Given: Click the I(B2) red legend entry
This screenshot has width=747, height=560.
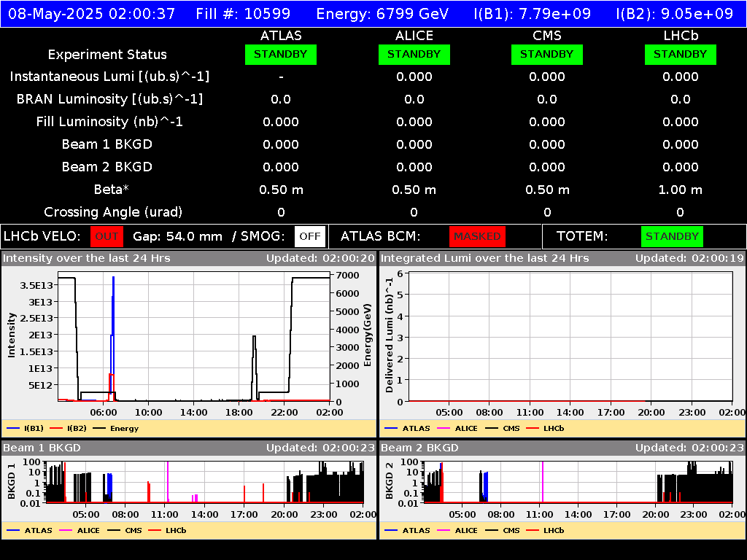Looking at the screenshot, I should point(68,429).
